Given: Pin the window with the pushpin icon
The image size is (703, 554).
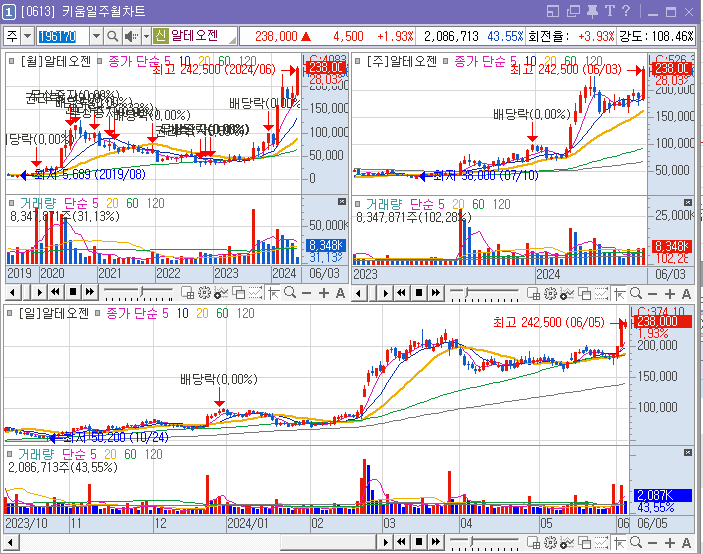Looking at the screenshot, I should 592,11.
